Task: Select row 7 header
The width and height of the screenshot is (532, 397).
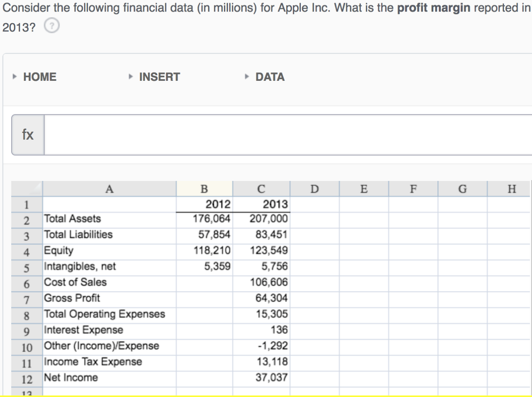Action: pos(27,300)
